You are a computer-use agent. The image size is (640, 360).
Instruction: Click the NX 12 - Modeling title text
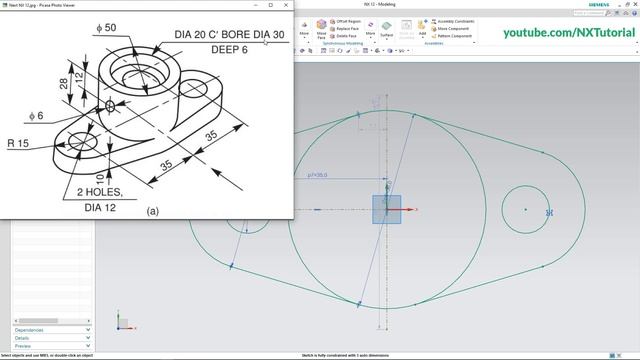pyautogui.click(x=380, y=4)
